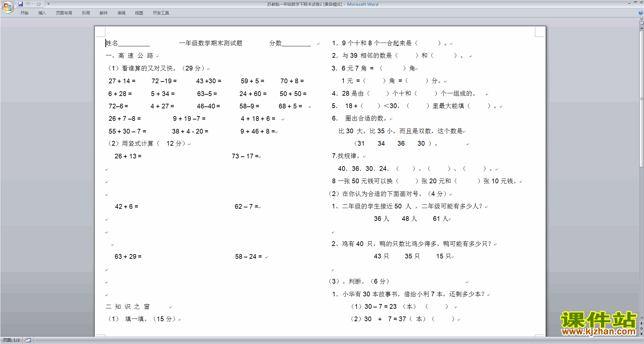Open the 开发工具 ribbon tab
The width and height of the screenshot is (644, 344).
[x=161, y=13]
